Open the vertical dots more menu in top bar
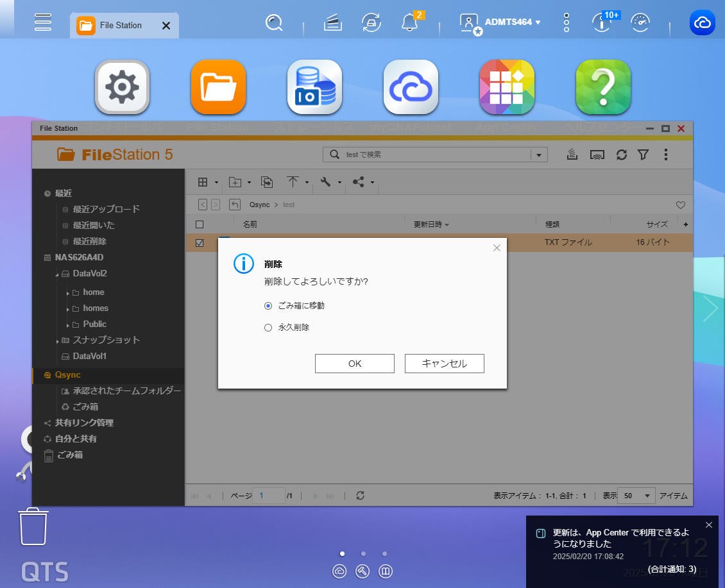The height and width of the screenshot is (588, 725). [567, 22]
